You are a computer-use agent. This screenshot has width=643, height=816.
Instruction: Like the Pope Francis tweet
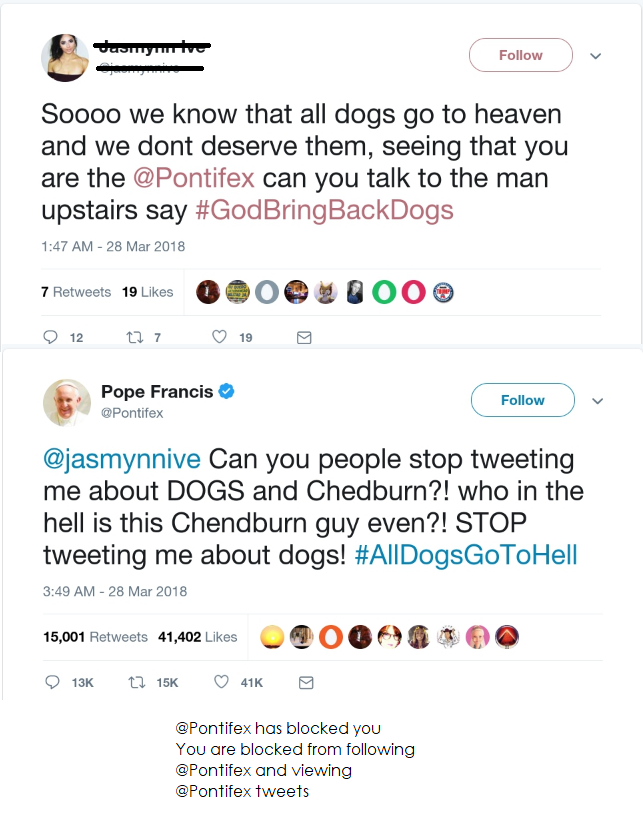point(222,682)
